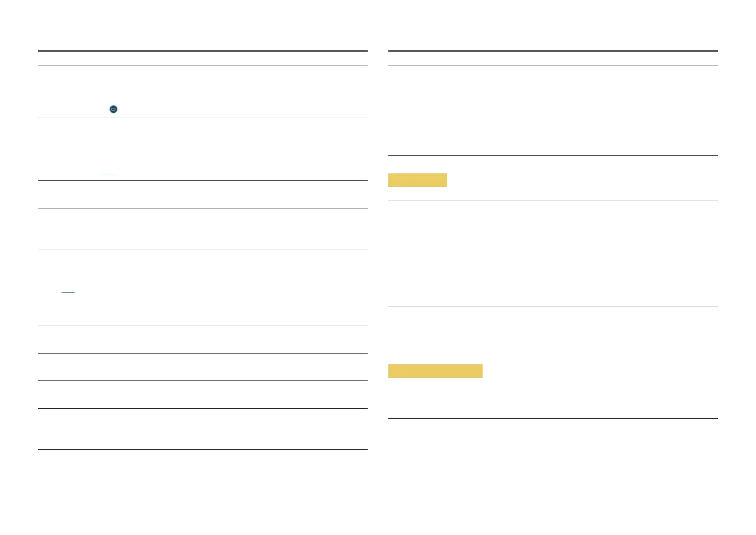Image resolution: width=756 pixels, height=535 pixels.
Task: Click the row directly above the shorter yellow bar
Action: pyautogui.click(x=553, y=130)
